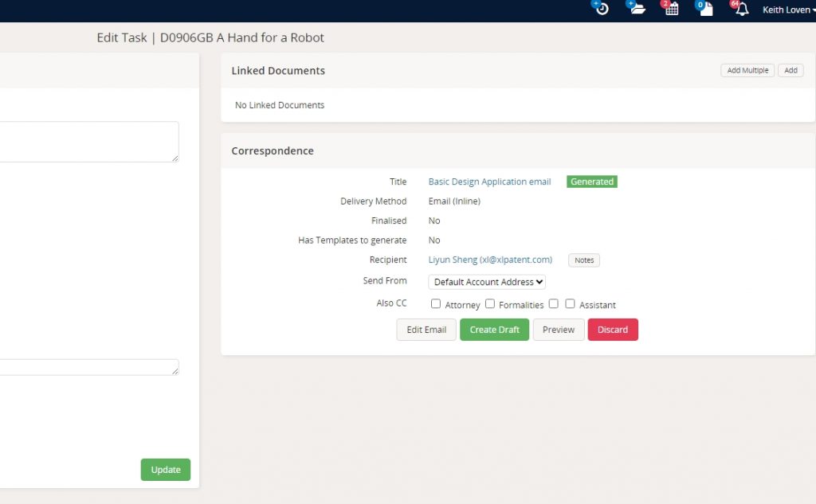Open the notifications bell icon
The image size is (816, 504).
click(741, 9)
